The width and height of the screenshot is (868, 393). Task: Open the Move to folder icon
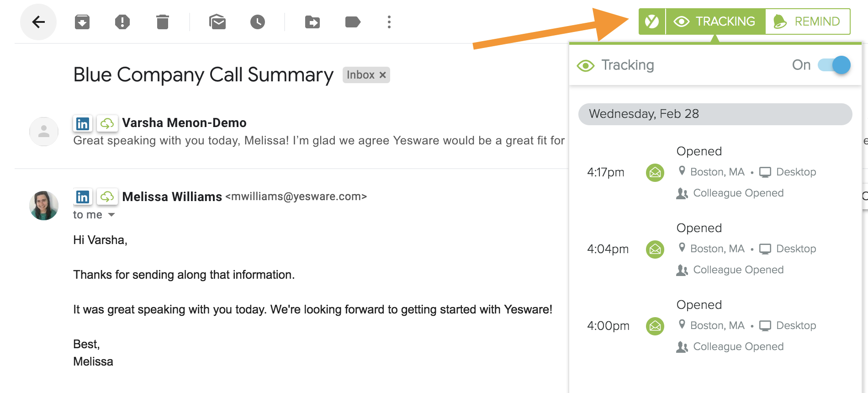[x=312, y=22]
